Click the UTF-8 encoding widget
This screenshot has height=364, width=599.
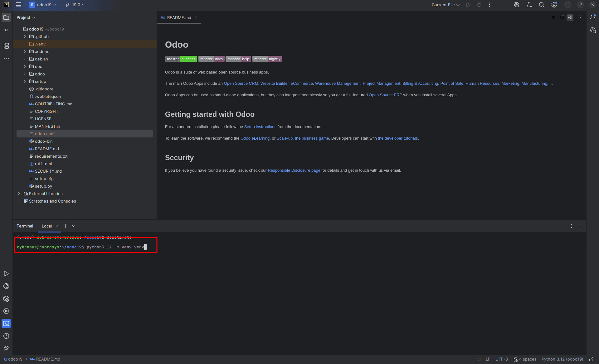(x=501, y=359)
